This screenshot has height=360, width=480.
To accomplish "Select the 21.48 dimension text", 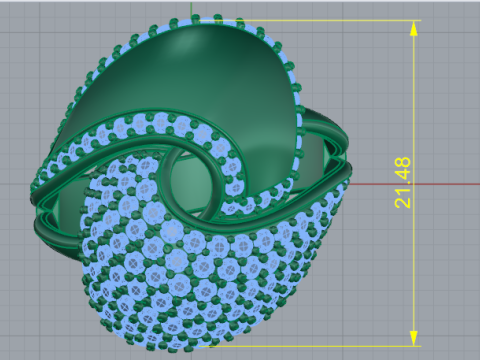I will coord(403,183).
